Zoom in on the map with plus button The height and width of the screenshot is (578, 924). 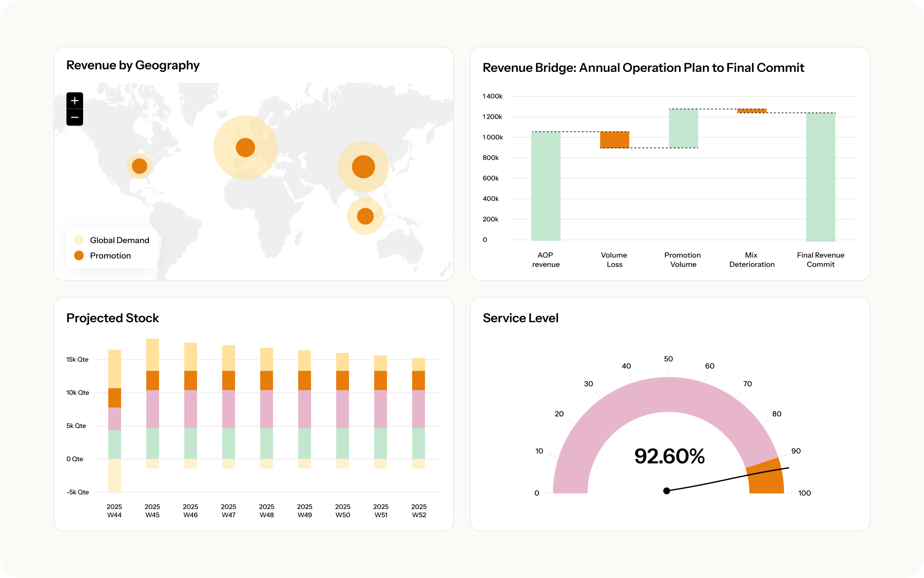pos(74,101)
